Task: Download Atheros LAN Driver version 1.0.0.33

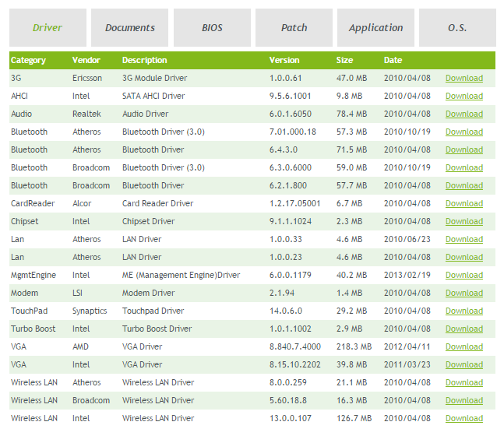Action: (x=464, y=239)
